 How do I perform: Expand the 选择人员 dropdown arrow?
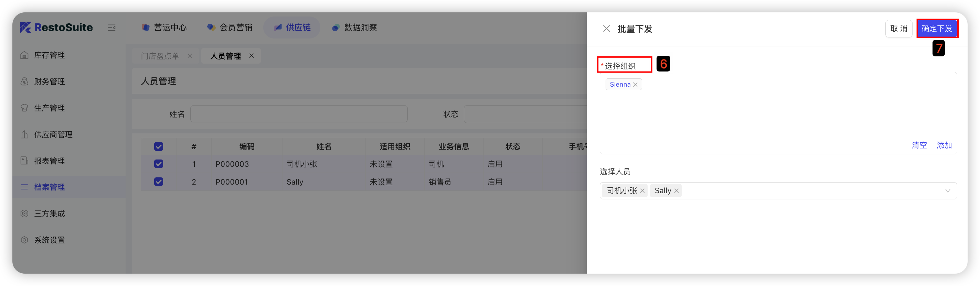point(947,191)
